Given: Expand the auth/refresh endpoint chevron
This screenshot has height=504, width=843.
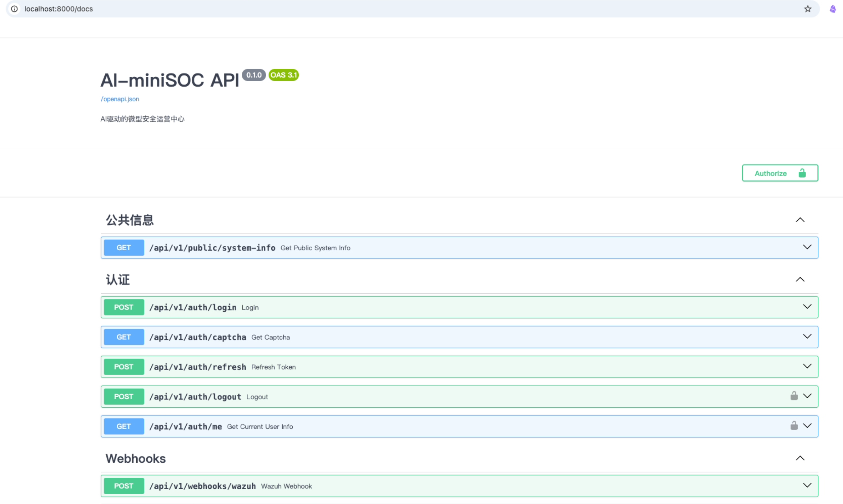Looking at the screenshot, I should tap(807, 366).
